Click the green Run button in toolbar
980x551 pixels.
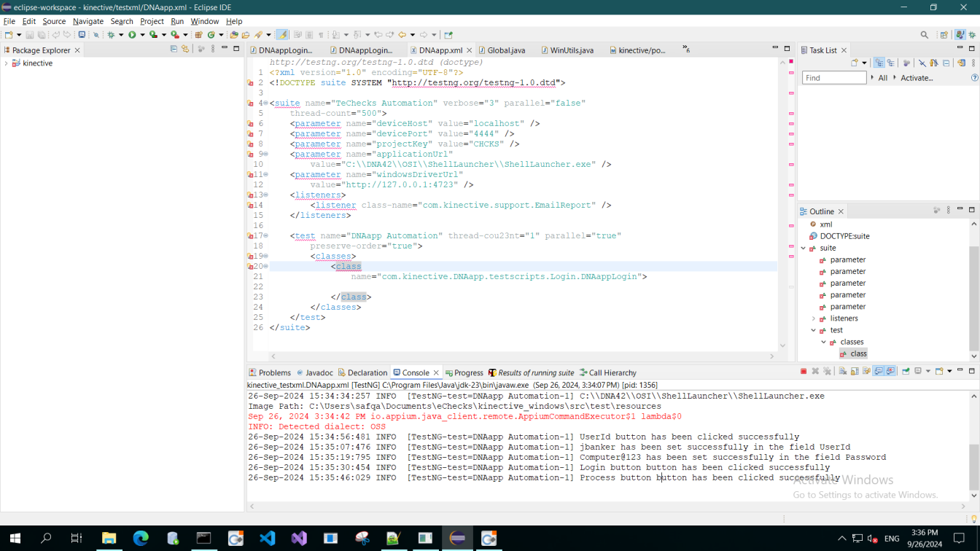[132, 34]
